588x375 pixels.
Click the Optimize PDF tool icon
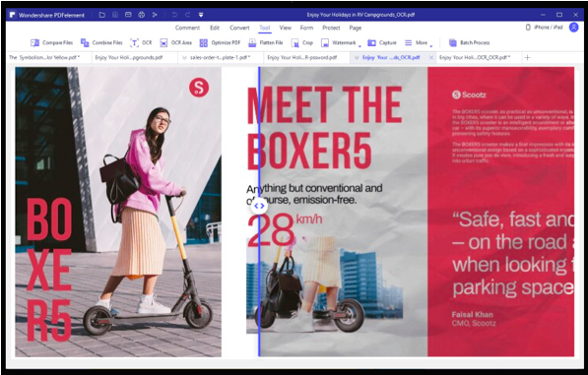(x=204, y=42)
